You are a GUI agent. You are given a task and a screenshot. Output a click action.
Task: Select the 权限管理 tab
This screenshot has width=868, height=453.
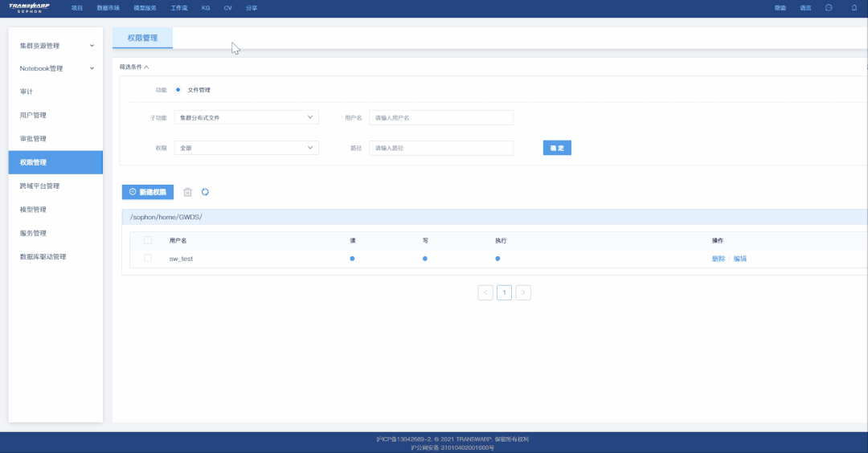[x=142, y=38]
